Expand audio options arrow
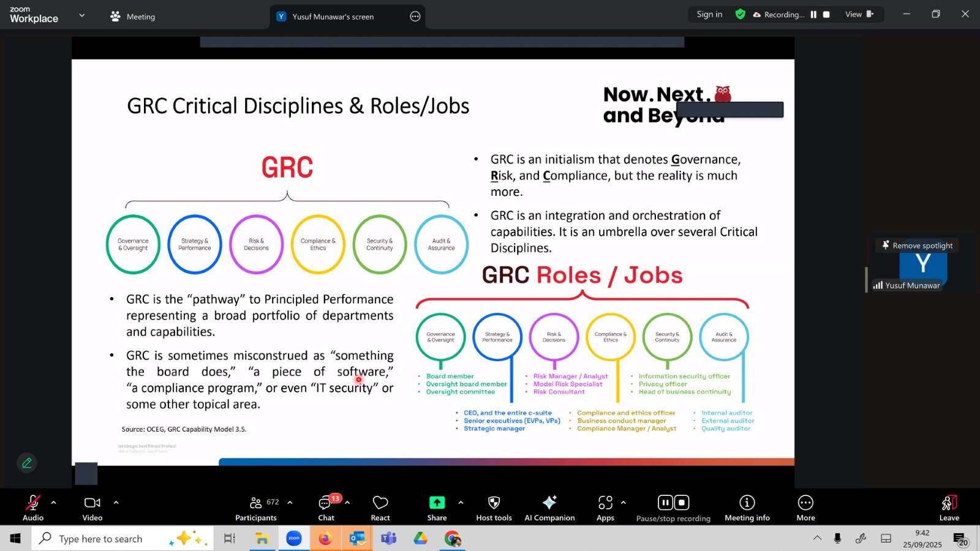This screenshot has width=980, height=551. (54, 503)
